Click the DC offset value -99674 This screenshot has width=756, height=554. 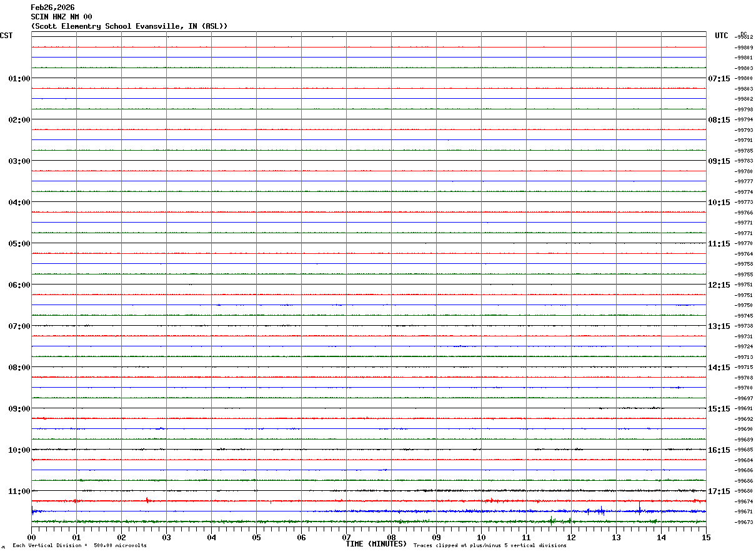tap(744, 501)
